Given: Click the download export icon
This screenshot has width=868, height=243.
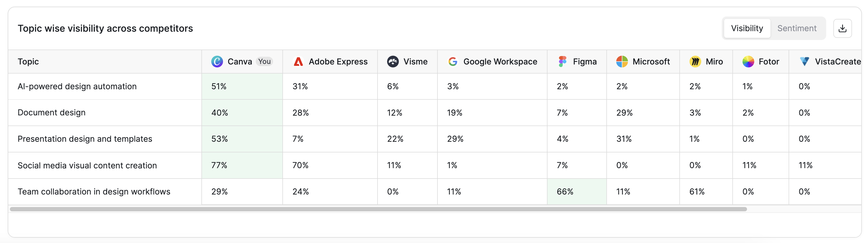Looking at the screenshot, I should pyautogui.click(x=842, y=28).
